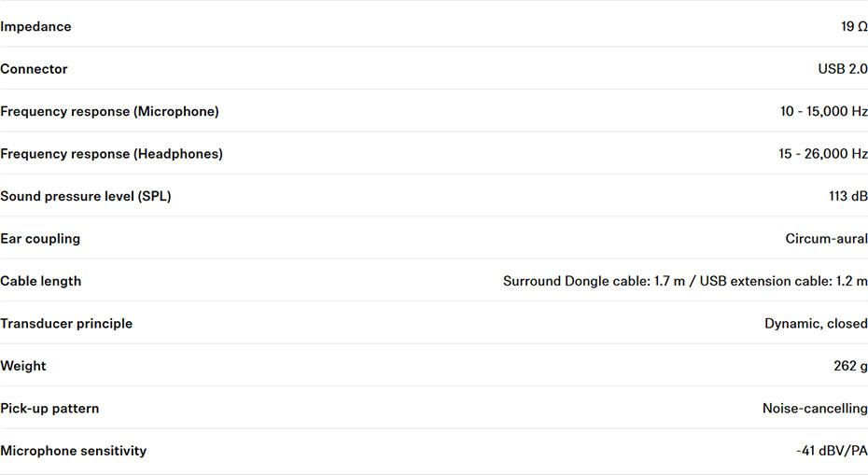This screenshot has height=475, width=868.
Task: Click the Ear coupling label
Action: click(40, 239)
